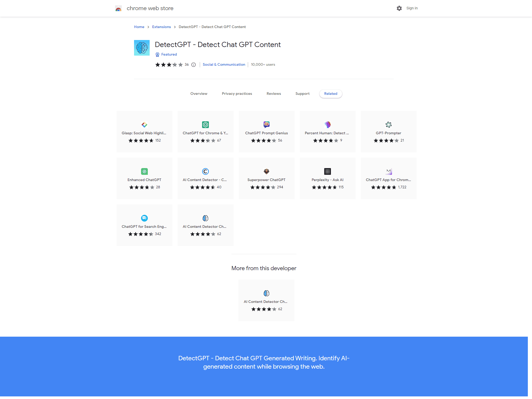
Task: Click the brain icon in Related grid
Action: tap(205, 218)
